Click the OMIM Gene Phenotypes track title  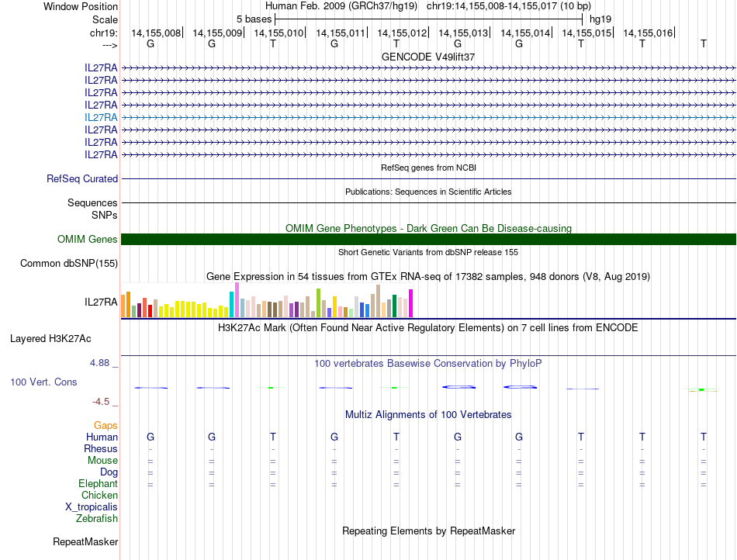[428, 228]
